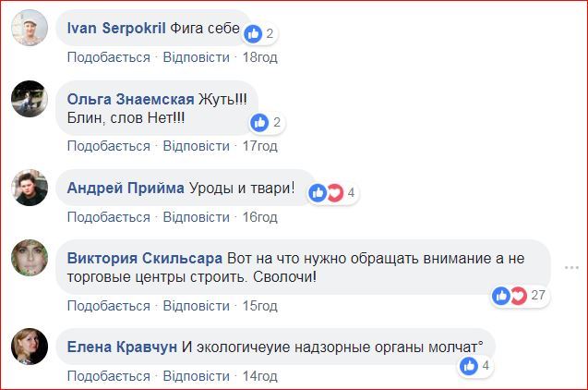Click the 15год timestamp link

[x=260, y=306]
